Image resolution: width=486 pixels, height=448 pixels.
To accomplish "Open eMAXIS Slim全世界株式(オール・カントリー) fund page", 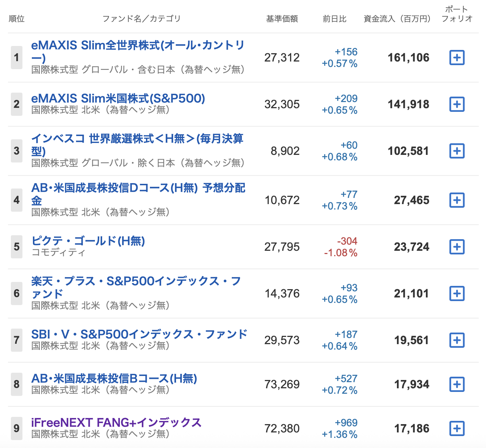I will [x=138, y=51].
